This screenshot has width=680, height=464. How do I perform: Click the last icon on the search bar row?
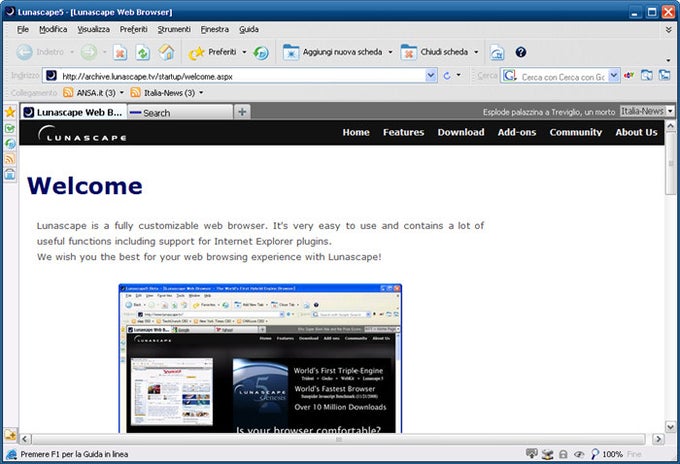click(664, 75)
